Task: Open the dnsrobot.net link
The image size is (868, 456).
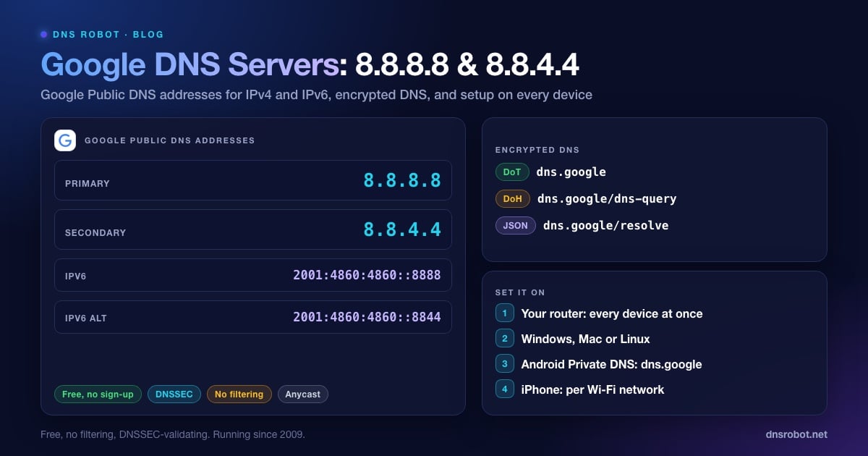Action: (x=796, y=434)
